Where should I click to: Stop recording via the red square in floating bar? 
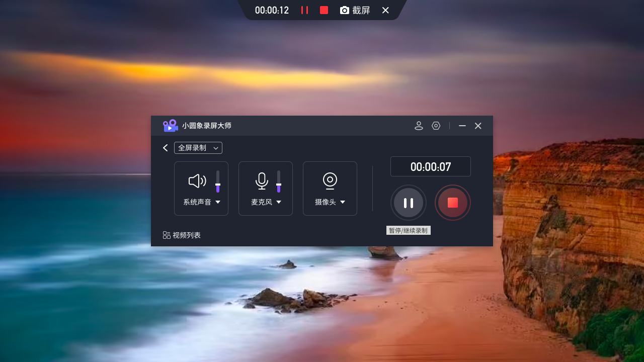click(324, 10)
